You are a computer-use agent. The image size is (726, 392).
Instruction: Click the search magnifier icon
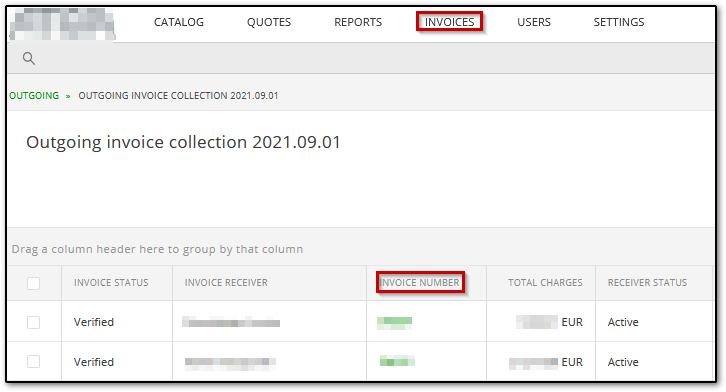click(x=29, y=58)
